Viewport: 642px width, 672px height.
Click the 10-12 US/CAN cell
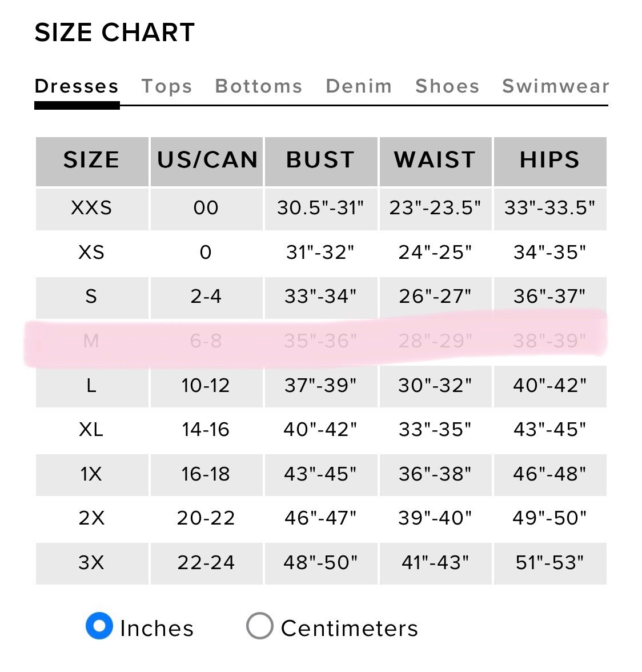tap(206, 385)
